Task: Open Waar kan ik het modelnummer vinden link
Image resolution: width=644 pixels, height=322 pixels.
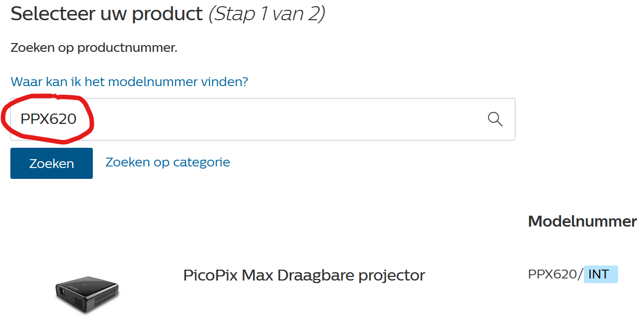Action: pos(130,82)
